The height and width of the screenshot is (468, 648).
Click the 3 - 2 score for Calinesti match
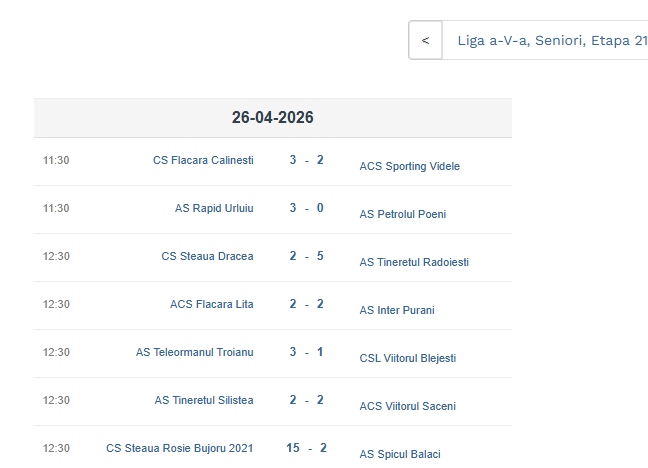(306, 160)
